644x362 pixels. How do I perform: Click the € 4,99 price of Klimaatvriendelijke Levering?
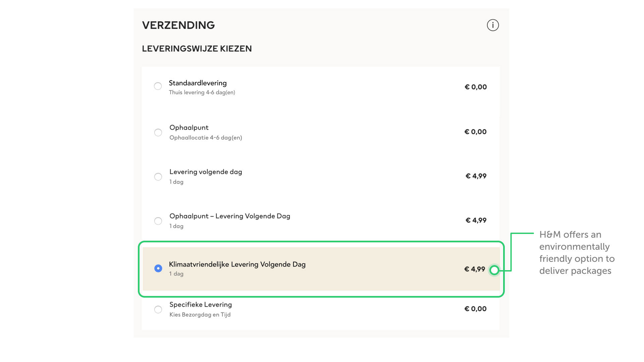click(x=475, y=269)
